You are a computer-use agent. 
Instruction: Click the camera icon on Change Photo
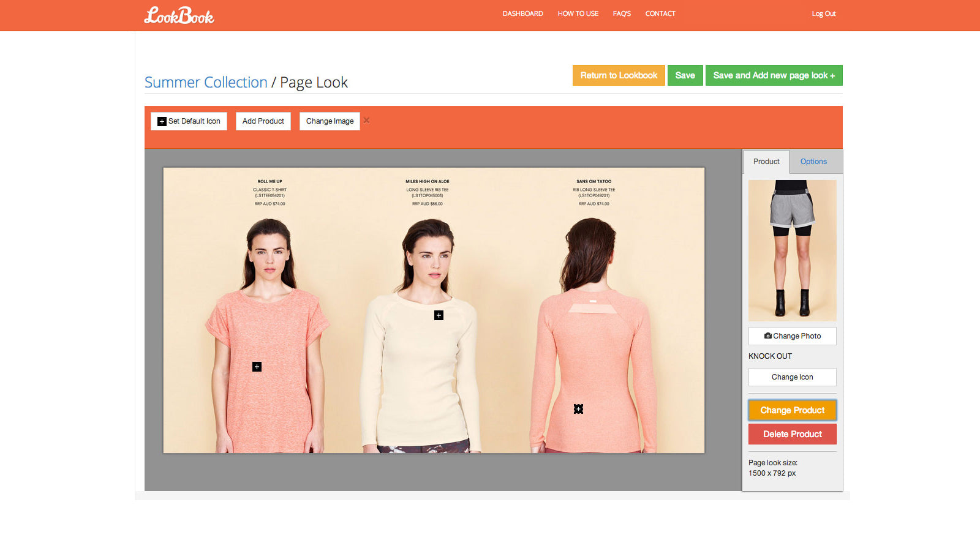[769, 335]
